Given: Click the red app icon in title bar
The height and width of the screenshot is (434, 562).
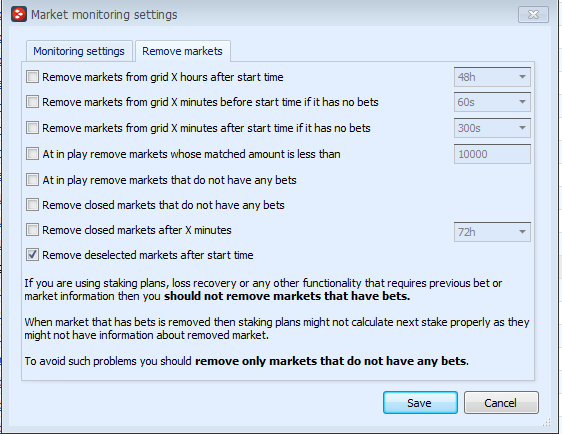Looking at the screenshot, I should click(19, 14).
